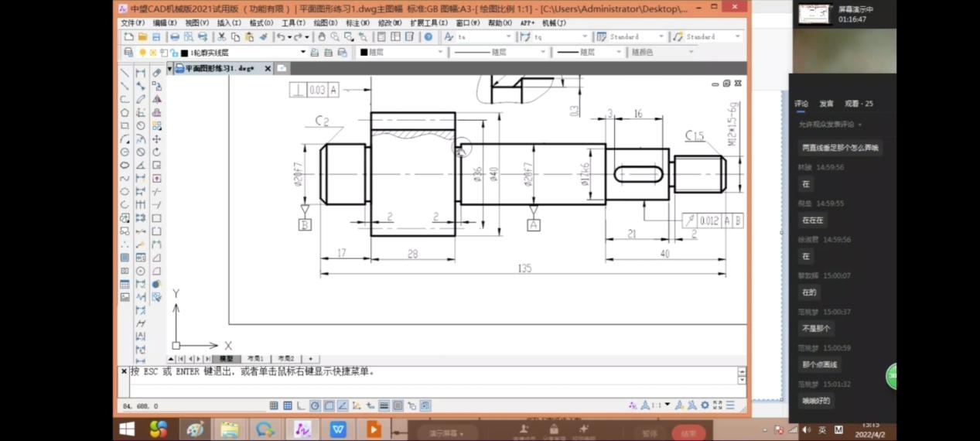Select the Line tool in the draw toolbar
The height and width of the screenshot is (441, 980).
coord(125,73)
